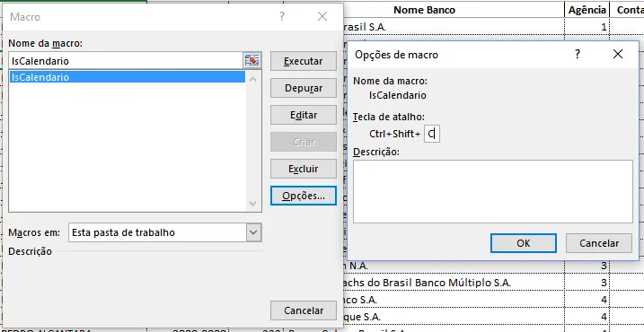
Task: Click the Depurar button
Action: (x=304, y=88)
